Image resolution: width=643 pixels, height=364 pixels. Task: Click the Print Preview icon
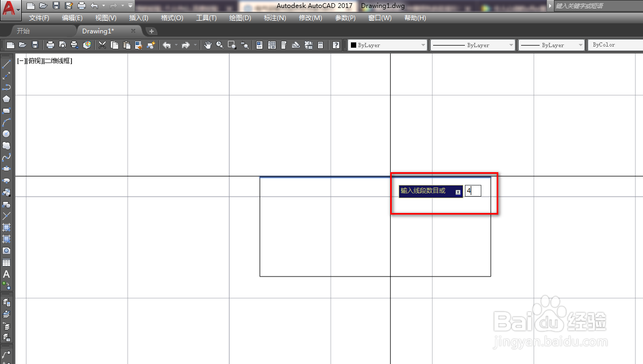point(63,45)
